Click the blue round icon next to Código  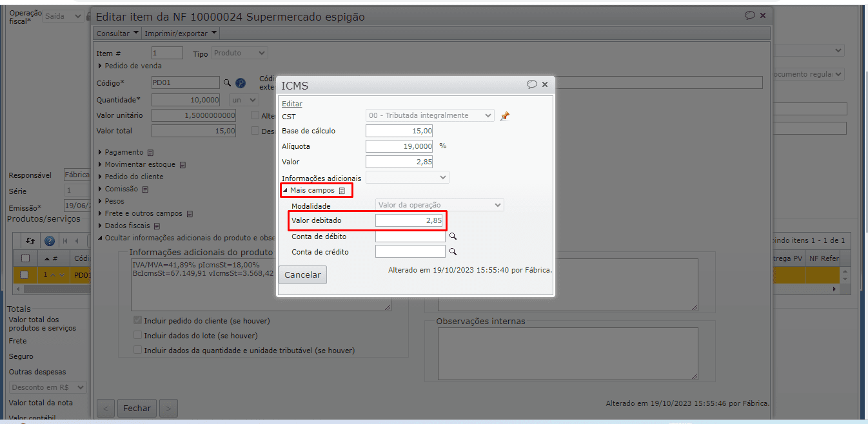coord(241,83)
